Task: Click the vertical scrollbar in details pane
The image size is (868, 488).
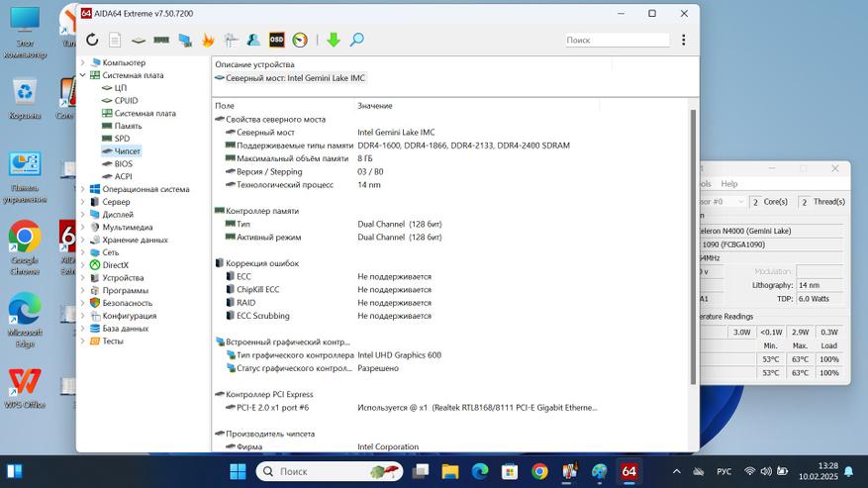Action: 693,246
